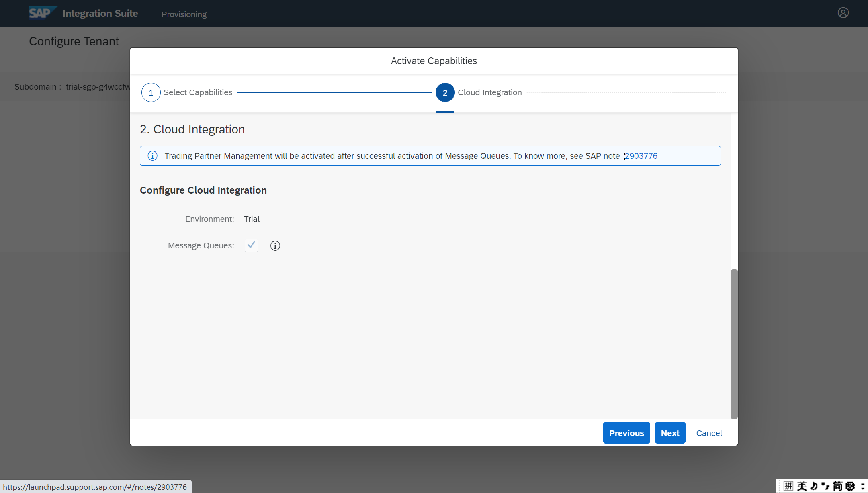Image resolution: width=868 pixels, height=493 pixels.
Task: Click the 简 simplified Chinese icon in the IME bar
Action: pos(837,486)
